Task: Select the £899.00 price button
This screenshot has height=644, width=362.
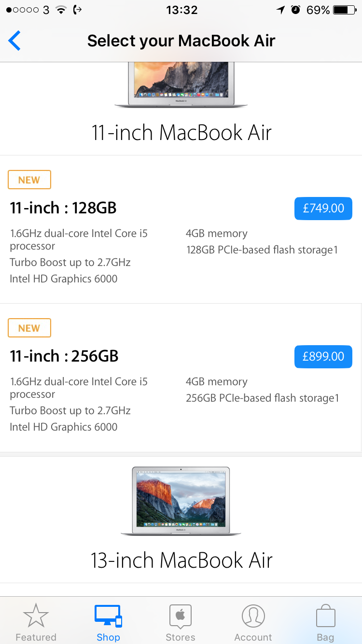Action: 323,357
